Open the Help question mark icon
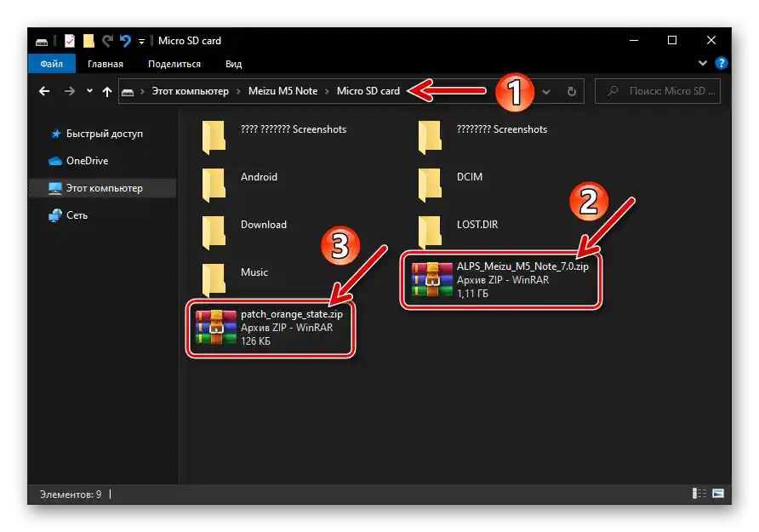Viewport: 759px width, 532px height. click(722, 63)
